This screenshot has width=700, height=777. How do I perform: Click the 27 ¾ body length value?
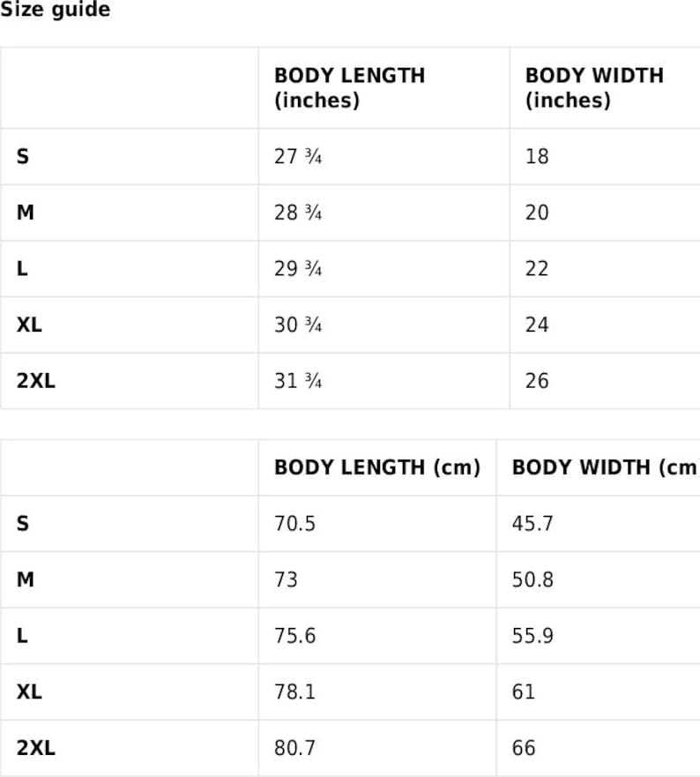point(298,157)
